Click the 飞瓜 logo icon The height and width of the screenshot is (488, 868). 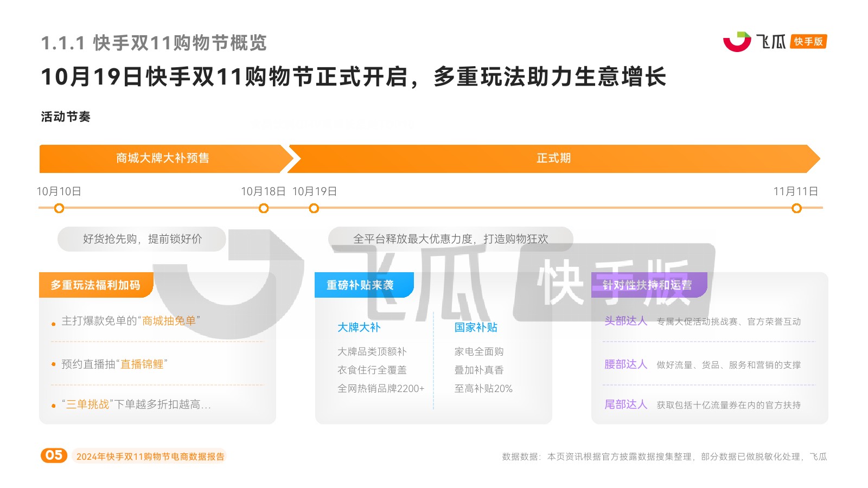[737, 42]
